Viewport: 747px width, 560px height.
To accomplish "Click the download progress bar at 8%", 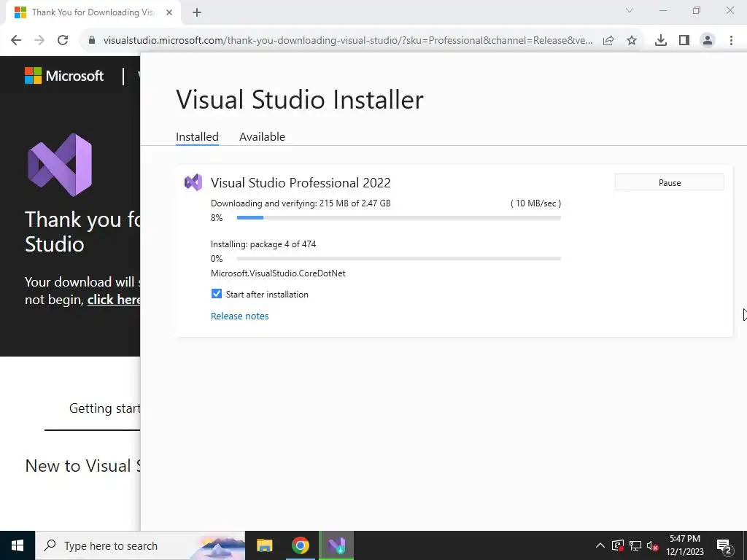I will click(399, 217).
